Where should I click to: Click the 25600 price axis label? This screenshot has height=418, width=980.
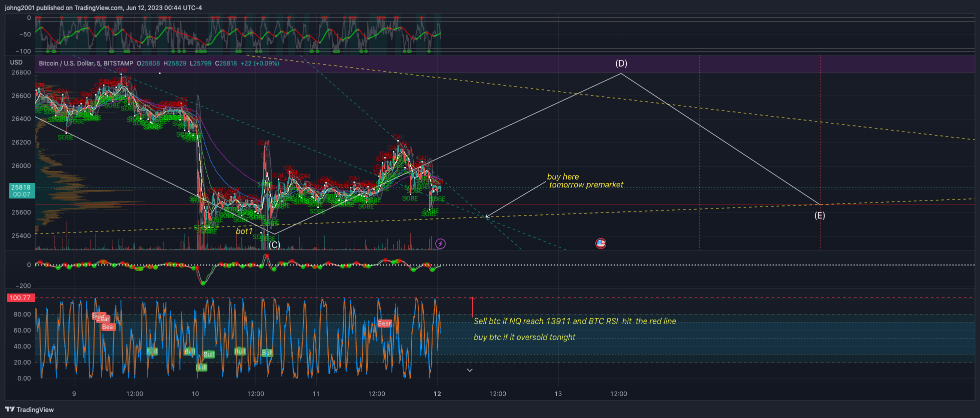tap(21, 212)
